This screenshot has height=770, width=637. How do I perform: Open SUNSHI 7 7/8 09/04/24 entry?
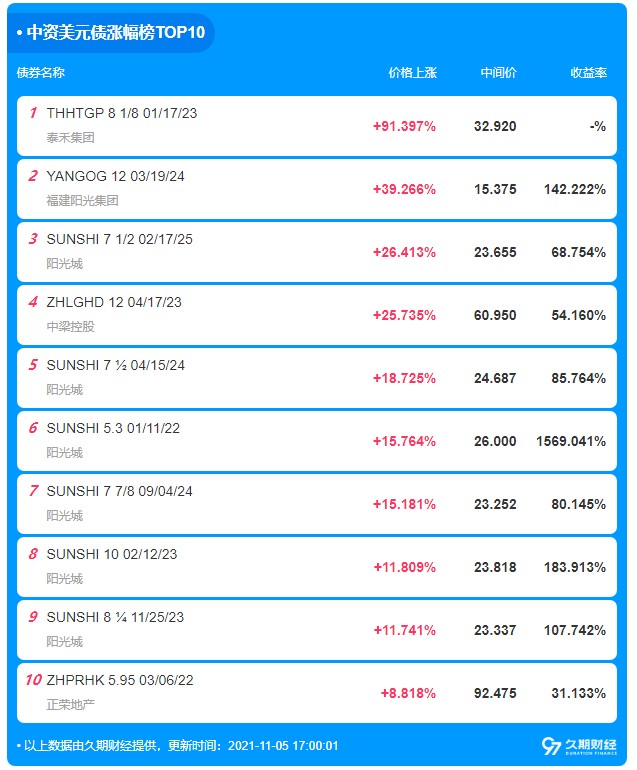point(119,491)
